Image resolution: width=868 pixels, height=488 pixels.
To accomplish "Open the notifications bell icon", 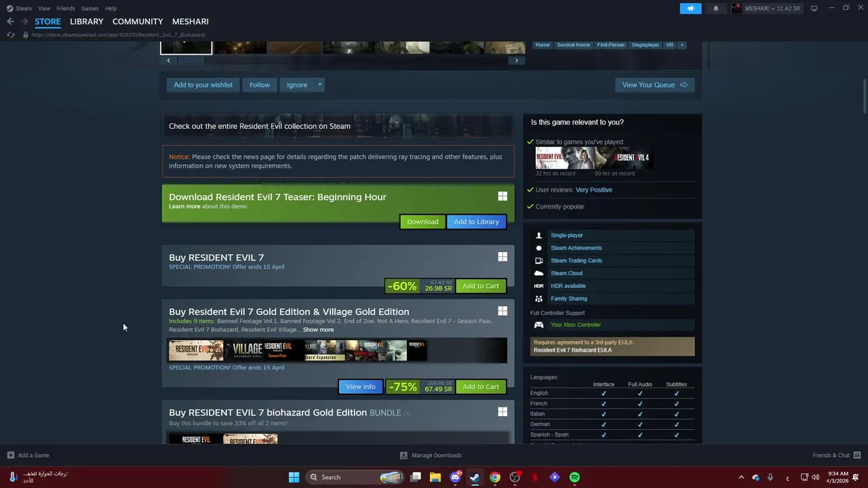I will pos(716,8).
